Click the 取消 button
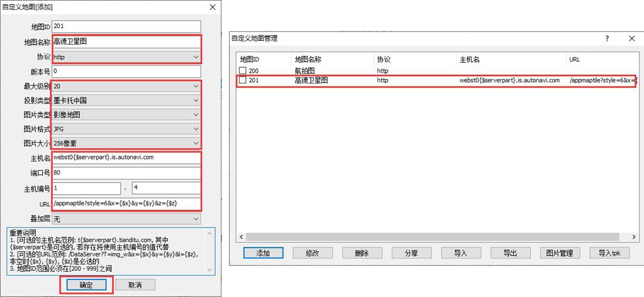This screenshot has height=297, width=644. point(135,284)
